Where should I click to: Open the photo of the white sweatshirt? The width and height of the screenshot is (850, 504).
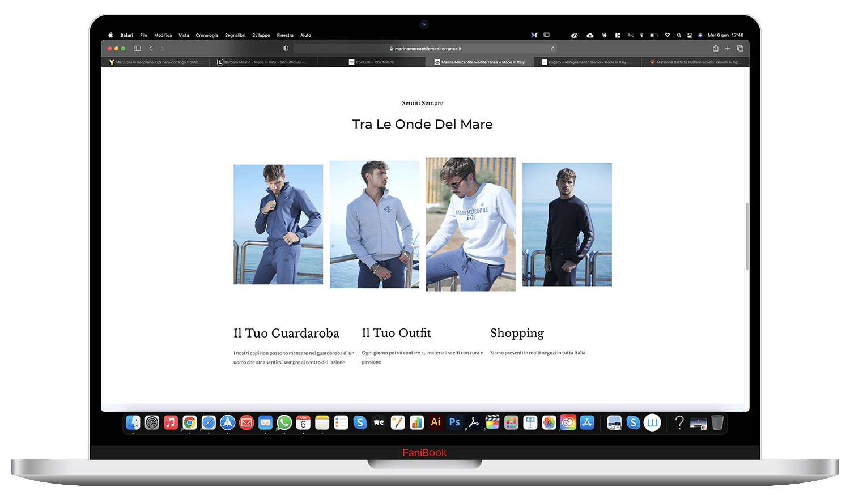point(471,224)
